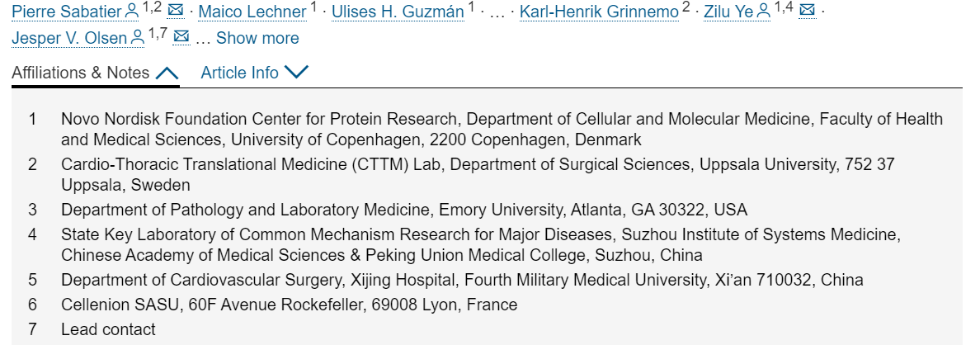Select the Affiliations & Notes tab
Image resolution: width=980 pixels, height=345 pixels.
pyautogui.click(x=95, y=73)
